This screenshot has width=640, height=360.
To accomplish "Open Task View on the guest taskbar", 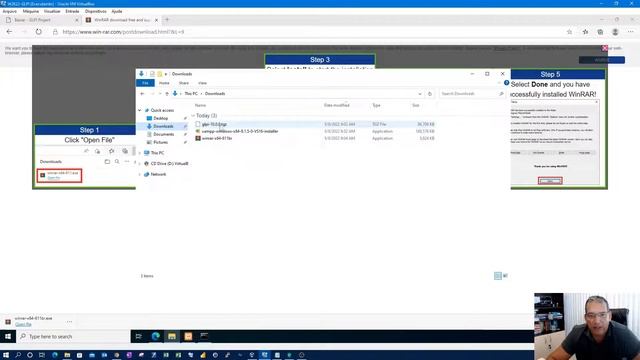I will [139, 336].
